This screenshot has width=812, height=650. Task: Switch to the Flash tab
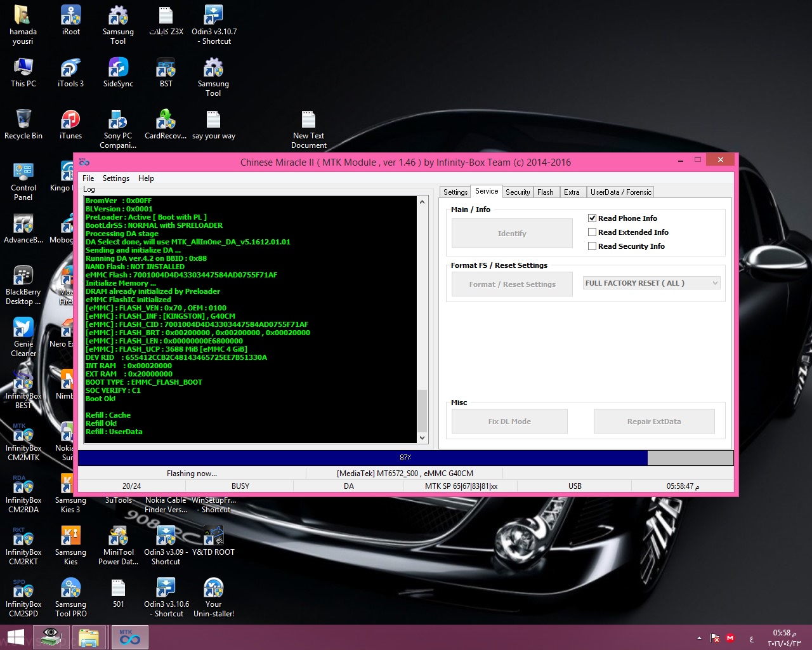[x=546, y=192]
